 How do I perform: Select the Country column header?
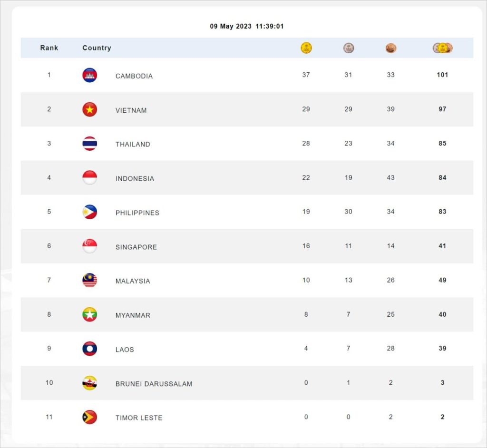pos(97,48)
